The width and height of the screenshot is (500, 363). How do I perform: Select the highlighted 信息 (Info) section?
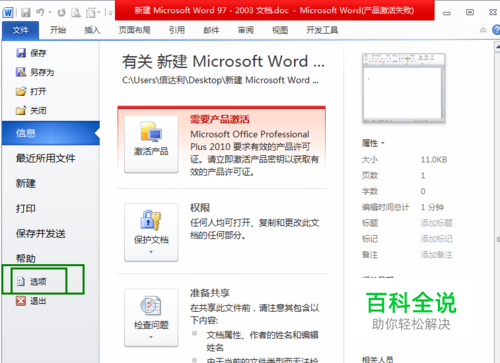[x=51, y=133]
